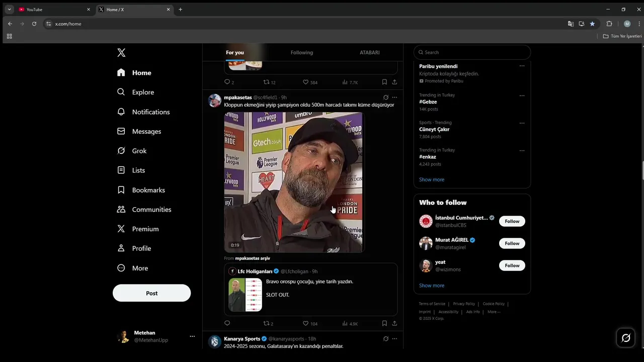View analytics showing 7.7K views
This screenshot has height=362, width=644.
pyautogui.click(x=350, y=82)
